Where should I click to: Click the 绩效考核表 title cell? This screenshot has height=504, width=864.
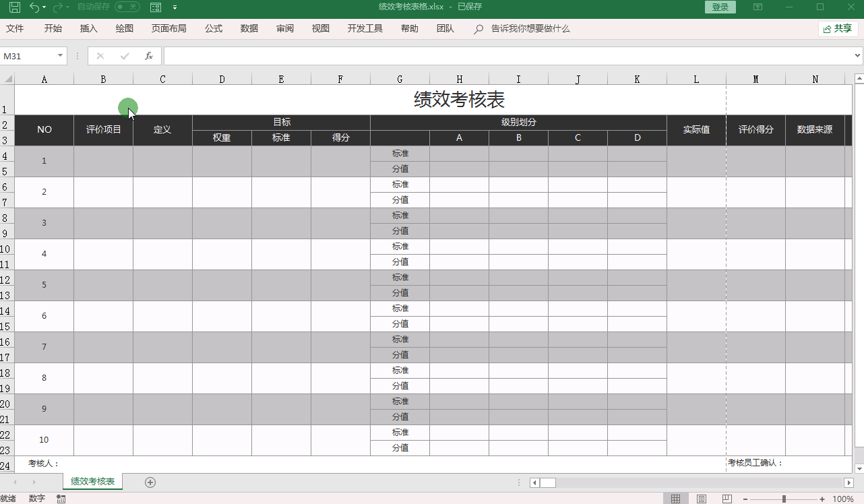pyautogui.click(x=460, y=100)
